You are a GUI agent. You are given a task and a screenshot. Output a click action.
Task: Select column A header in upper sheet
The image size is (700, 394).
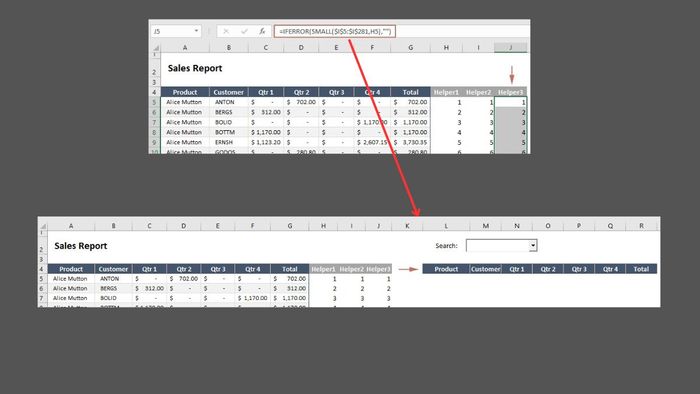(185, 48)
